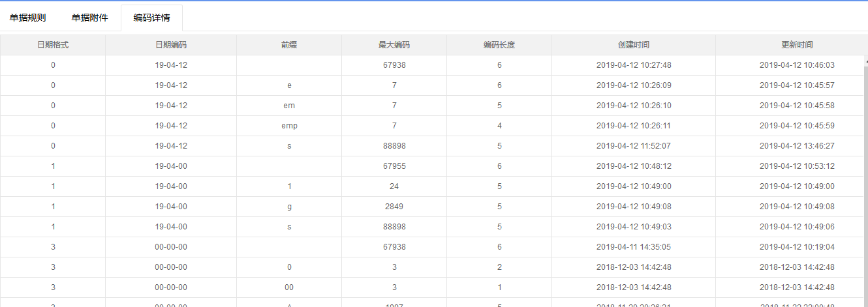Select update time 2019-04-12 10:49:06
Screen dimensions: 868x307
(x=797, y=227)
